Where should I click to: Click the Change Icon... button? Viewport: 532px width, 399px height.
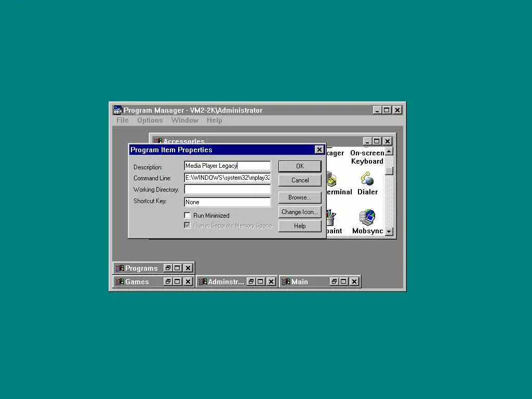[x=300, y=212]
